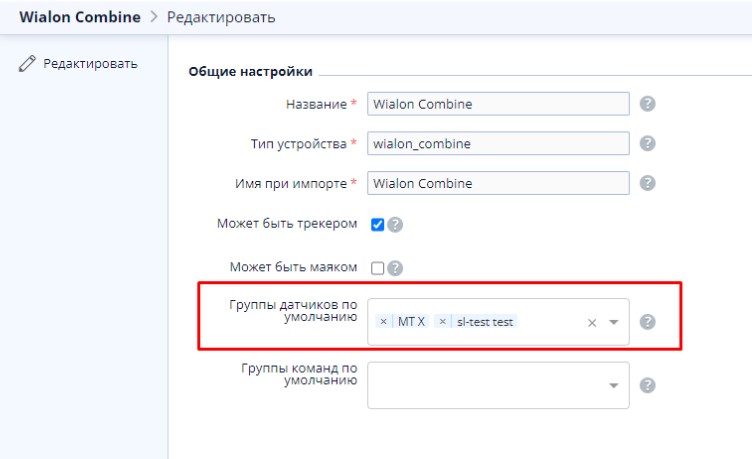Focus the Название text field
This screenshot has width=752, height=459.
click(498, 104)
